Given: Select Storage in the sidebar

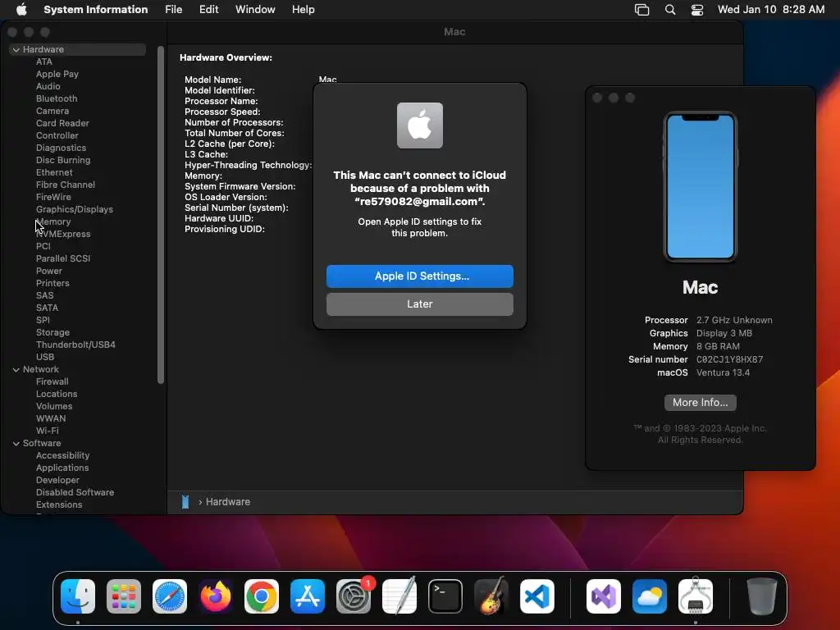Looking at the screenshot, I should point(53,333).
